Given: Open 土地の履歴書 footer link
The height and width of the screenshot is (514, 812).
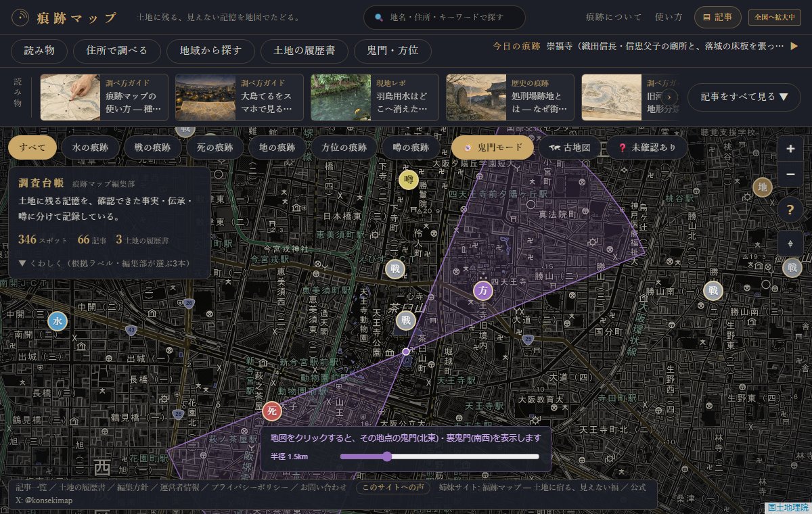Looking at the screenshot, I should coord(82,487).
